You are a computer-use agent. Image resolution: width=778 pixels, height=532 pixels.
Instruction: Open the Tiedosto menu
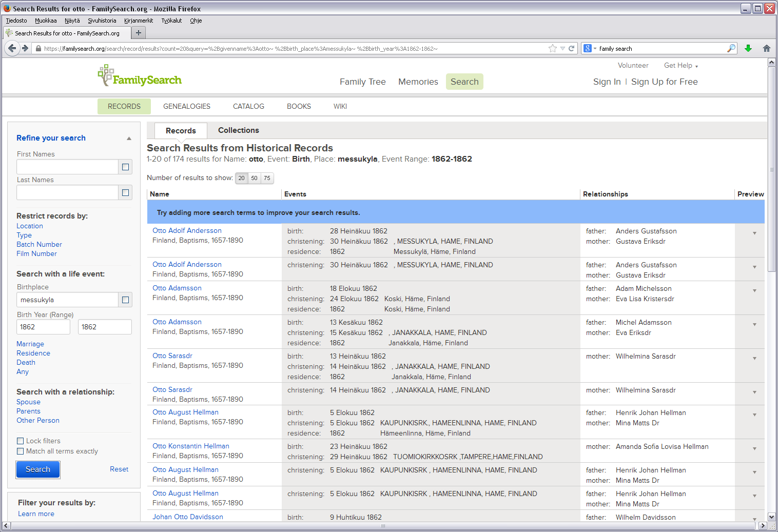(x=16, y=21)
